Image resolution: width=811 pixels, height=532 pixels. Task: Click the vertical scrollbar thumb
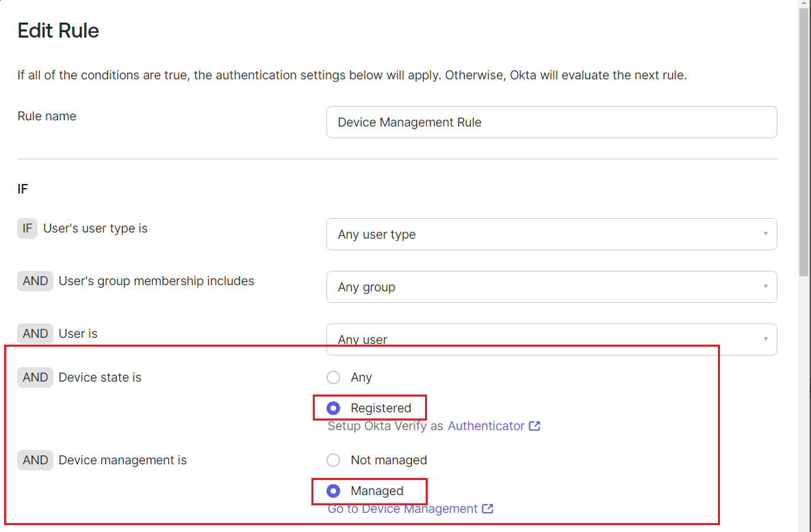(x=804, y=137)
